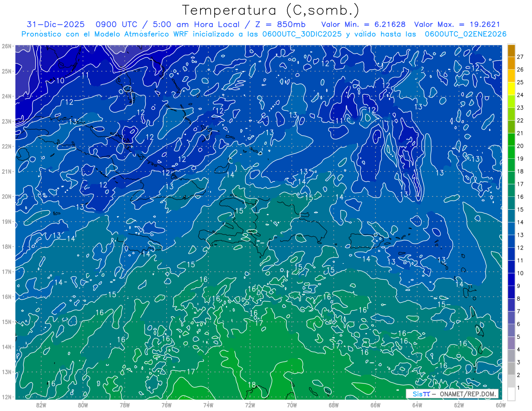Click the colorbar label "5"
Image resolution: width=532 pixels, height=411 pixels.
click(x=519, y=337)
